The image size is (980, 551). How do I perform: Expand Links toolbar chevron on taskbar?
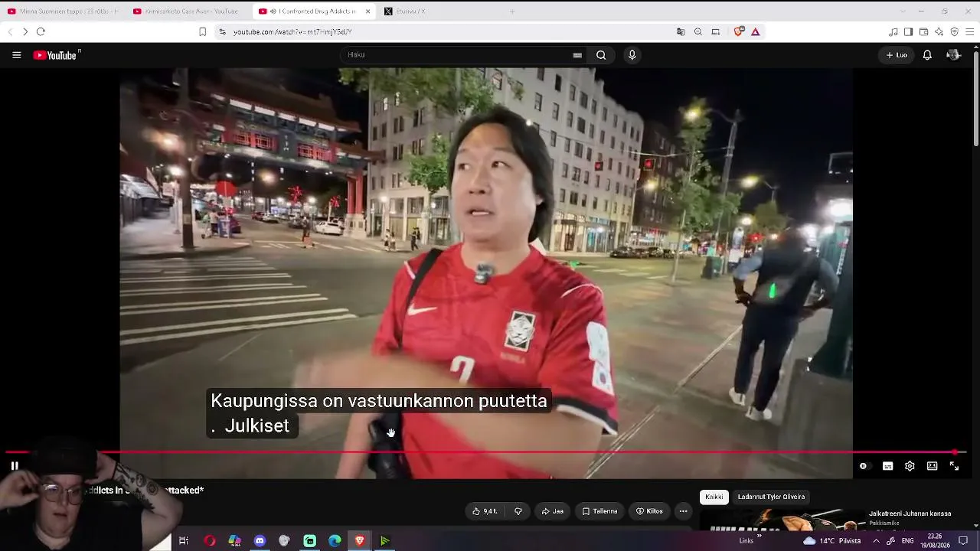pos(759,536)
